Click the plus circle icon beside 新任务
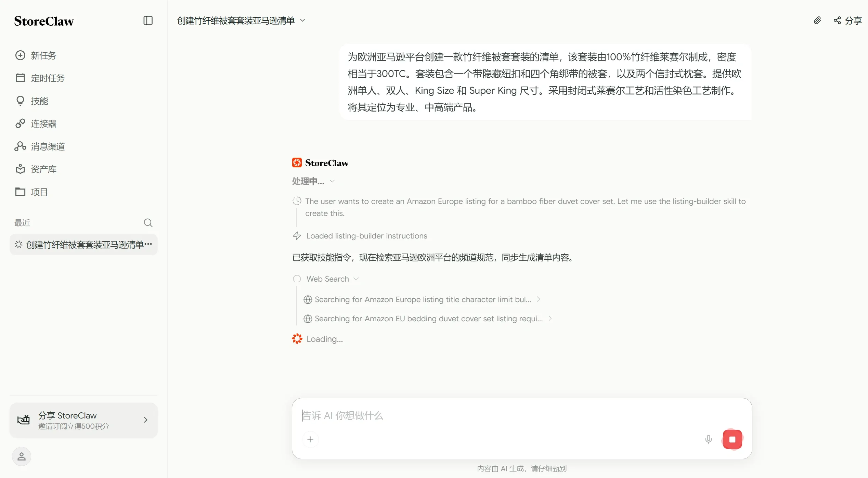 pyautogui.click(x=20, y=55)
